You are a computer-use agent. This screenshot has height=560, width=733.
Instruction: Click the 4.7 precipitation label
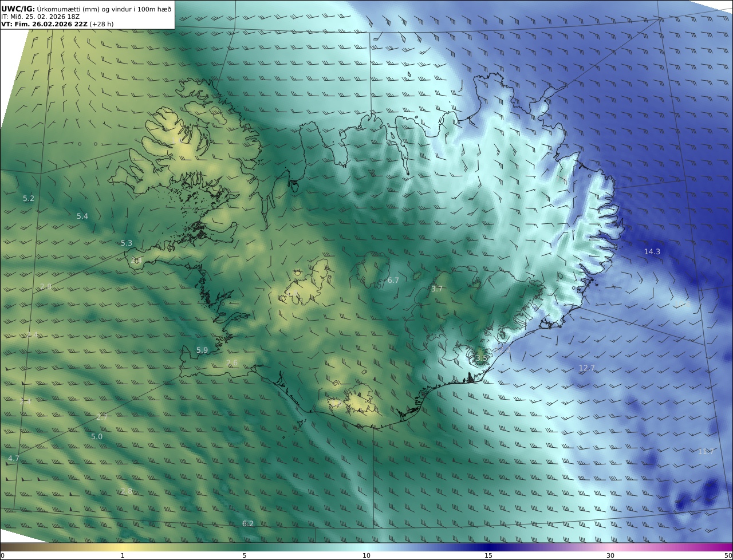click(14, 459)
